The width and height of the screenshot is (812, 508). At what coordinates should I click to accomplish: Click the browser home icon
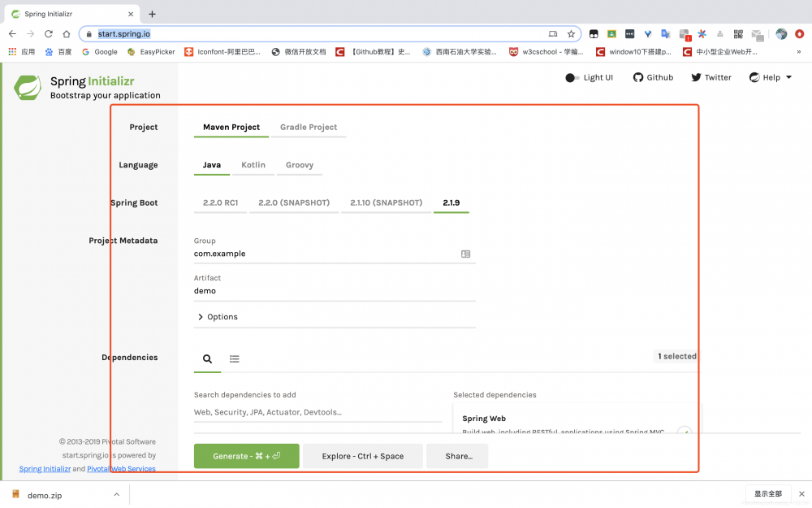coord(67,34)
